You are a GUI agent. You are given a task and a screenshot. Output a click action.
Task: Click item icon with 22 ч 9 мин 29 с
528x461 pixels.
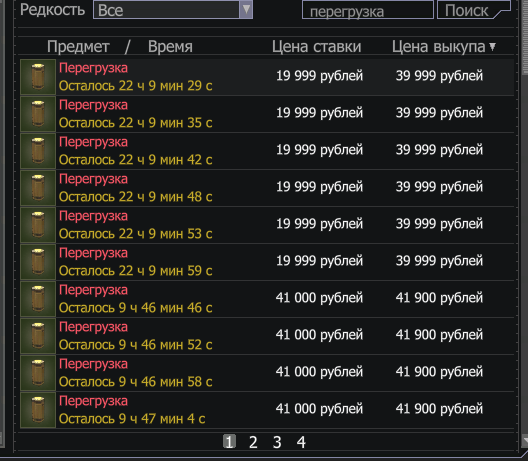click(x=38, y=77)
